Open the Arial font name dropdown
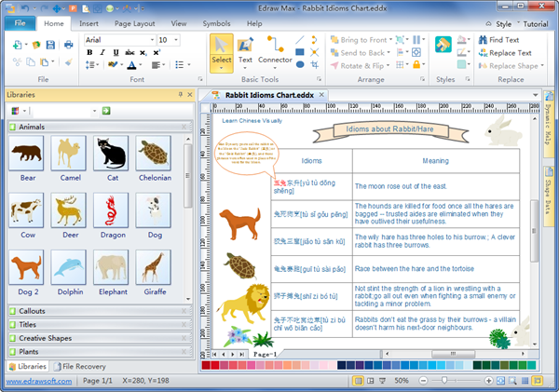This screenshot has width=559, height=392. point(151,40)
